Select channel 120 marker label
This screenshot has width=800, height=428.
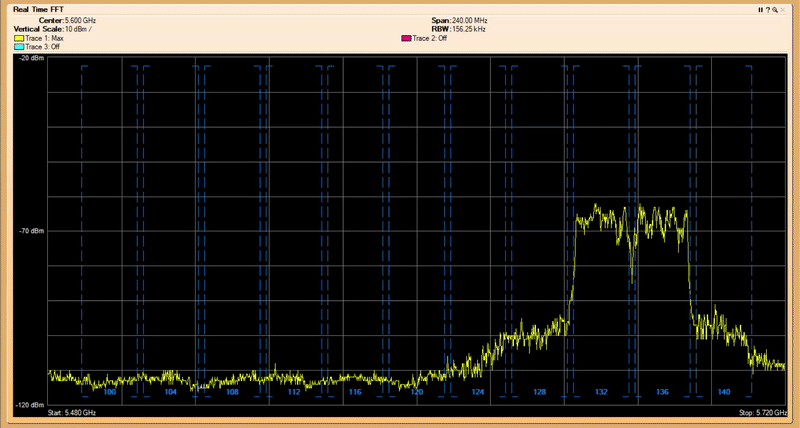[x=417, y=392]
